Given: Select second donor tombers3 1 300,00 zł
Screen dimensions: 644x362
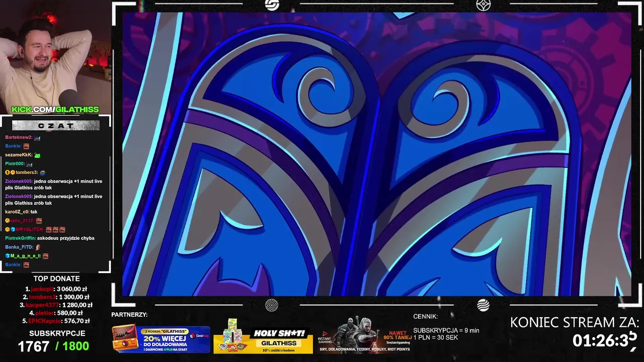Looking at the screenshot, I should [x=56, y=297].
